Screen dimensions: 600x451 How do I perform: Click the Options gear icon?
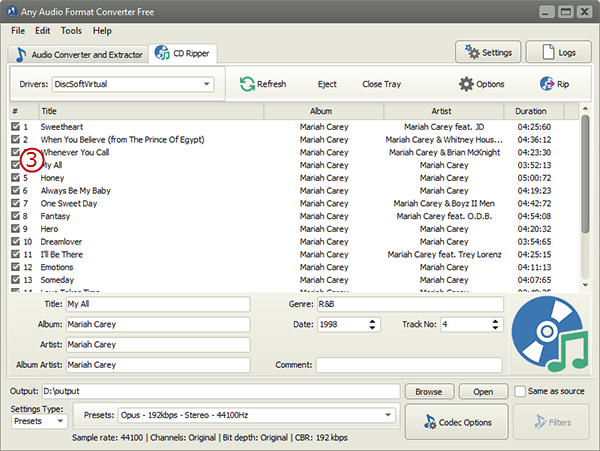[466, 84]
